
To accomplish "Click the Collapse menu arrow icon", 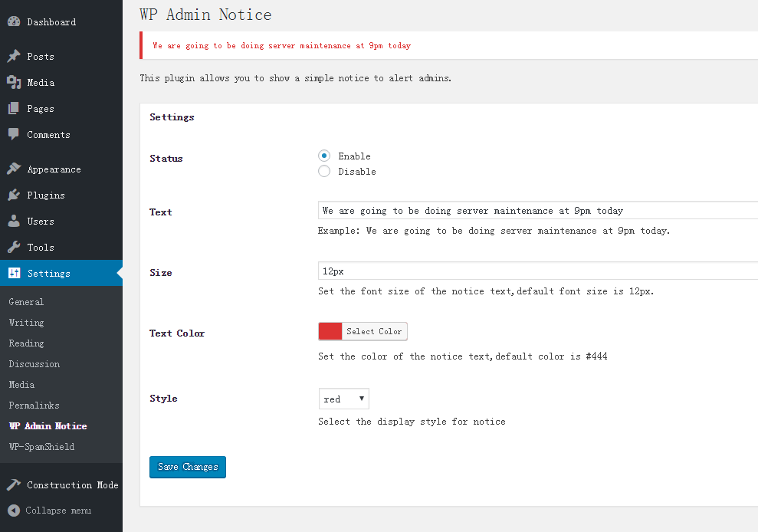I will pos(14,511).
